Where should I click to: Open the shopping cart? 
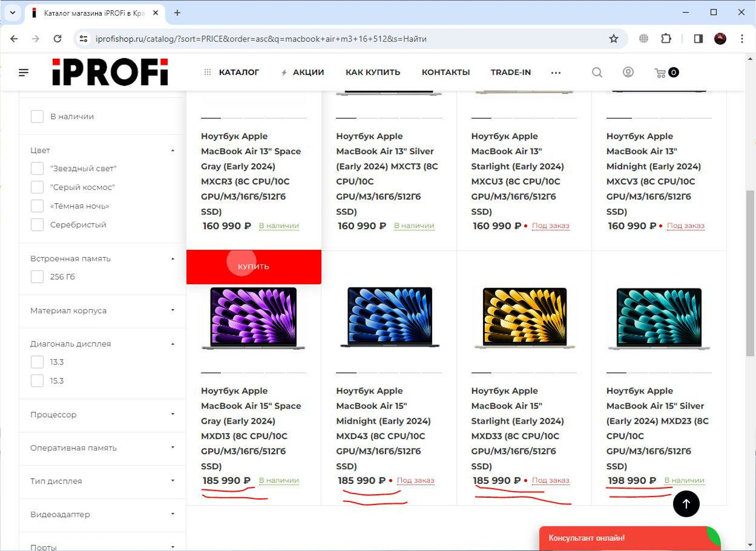coord(666,72)
